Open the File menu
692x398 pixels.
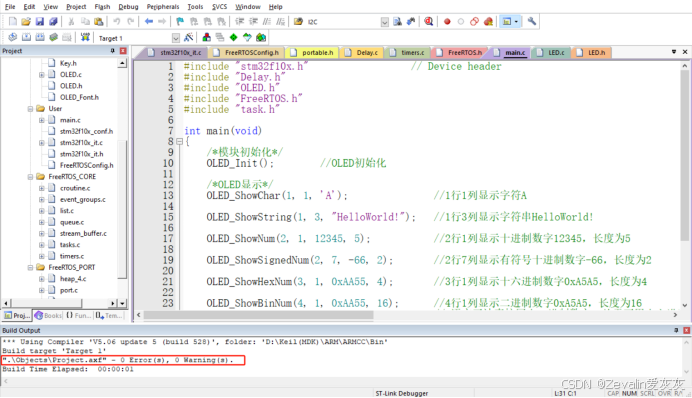click(10, 7)
